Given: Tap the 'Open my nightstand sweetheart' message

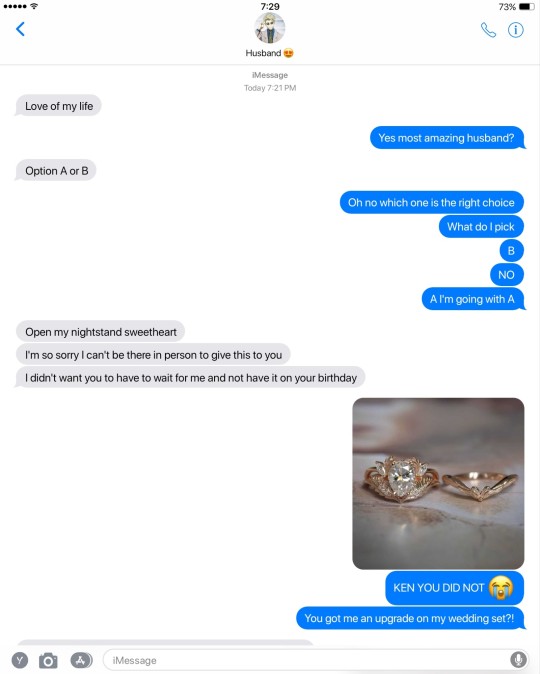Looking at the screenshot, I should [101, 332].
